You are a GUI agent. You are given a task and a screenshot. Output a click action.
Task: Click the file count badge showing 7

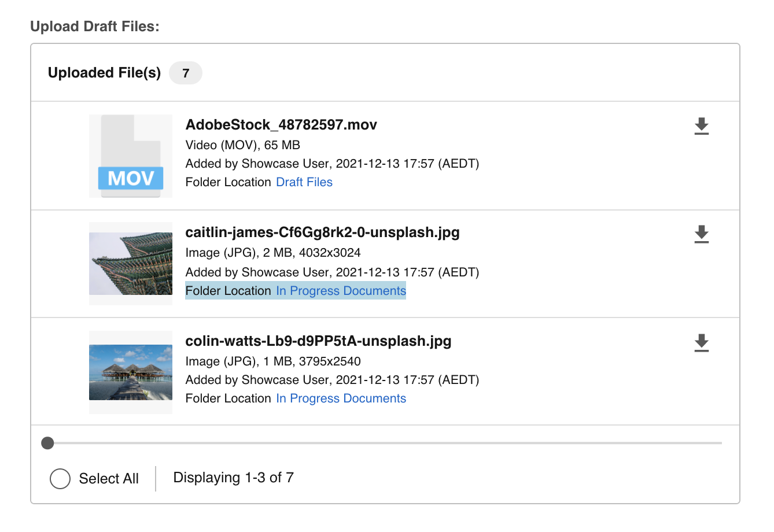point(185,73)
